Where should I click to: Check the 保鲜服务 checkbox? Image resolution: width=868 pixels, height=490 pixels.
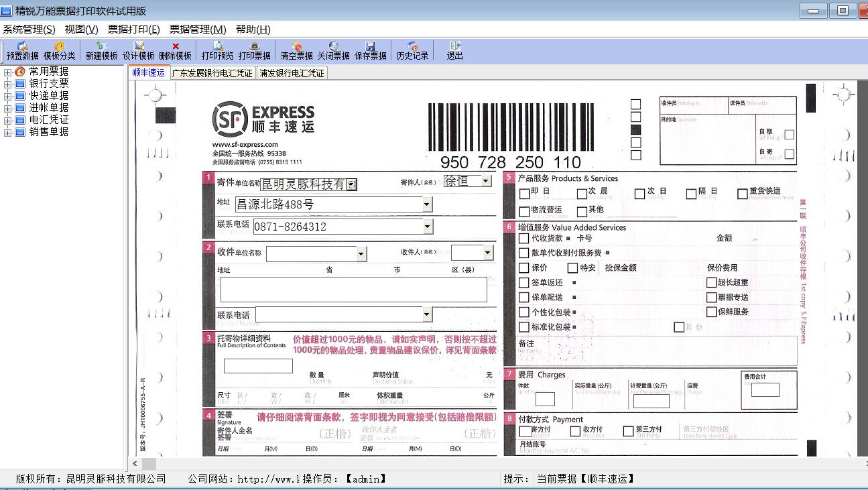point(711,312)
